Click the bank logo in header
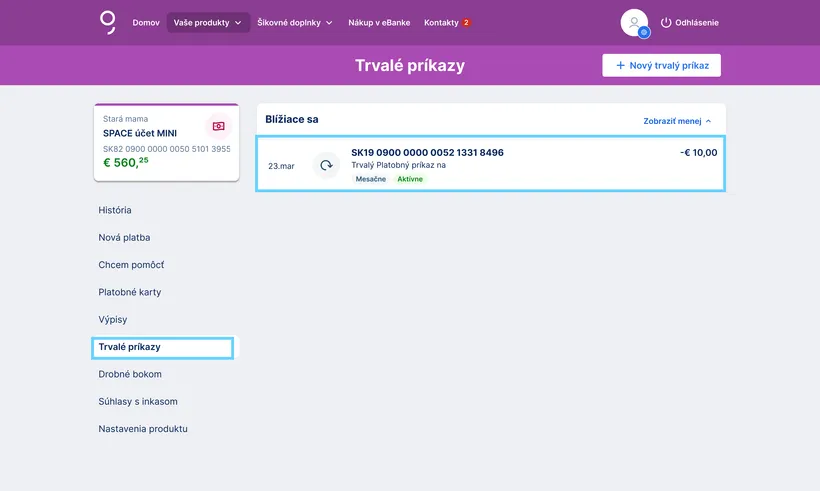The height and width of the screenshot is (491, 820). coord(108,22)
